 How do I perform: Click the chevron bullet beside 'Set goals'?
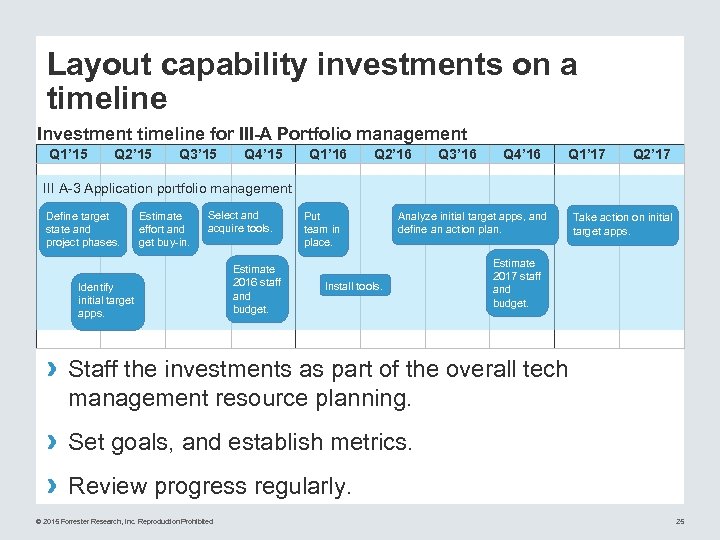pyautogui.click(x=54, y=441)
